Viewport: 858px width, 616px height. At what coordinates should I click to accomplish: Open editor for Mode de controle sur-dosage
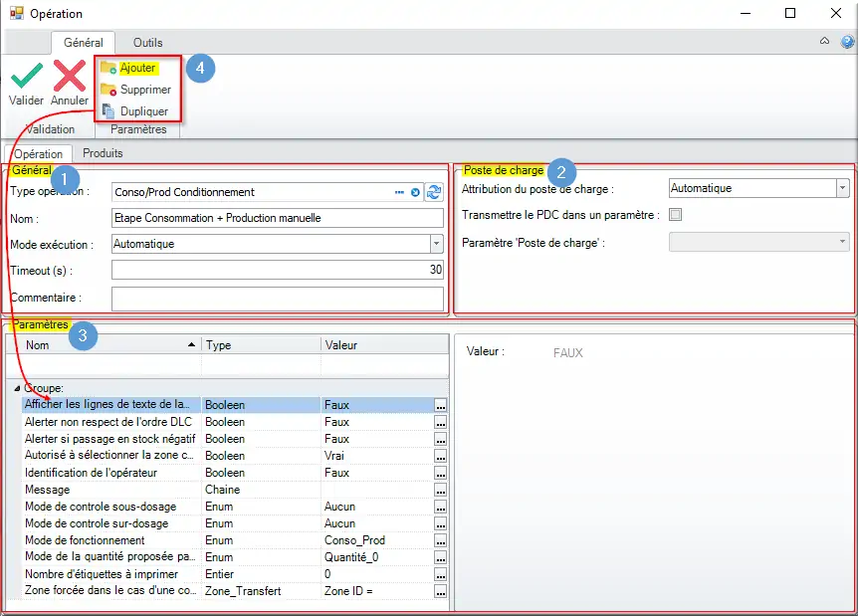441,524
